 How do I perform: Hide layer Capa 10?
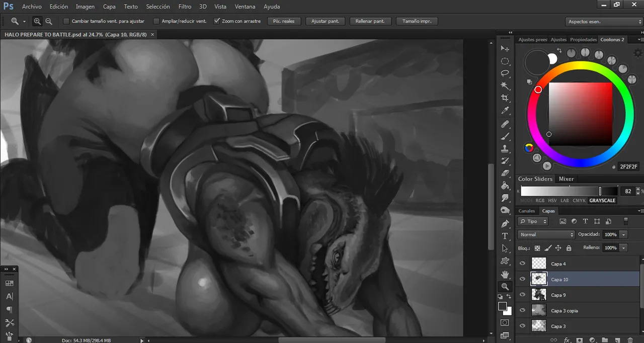522,279
